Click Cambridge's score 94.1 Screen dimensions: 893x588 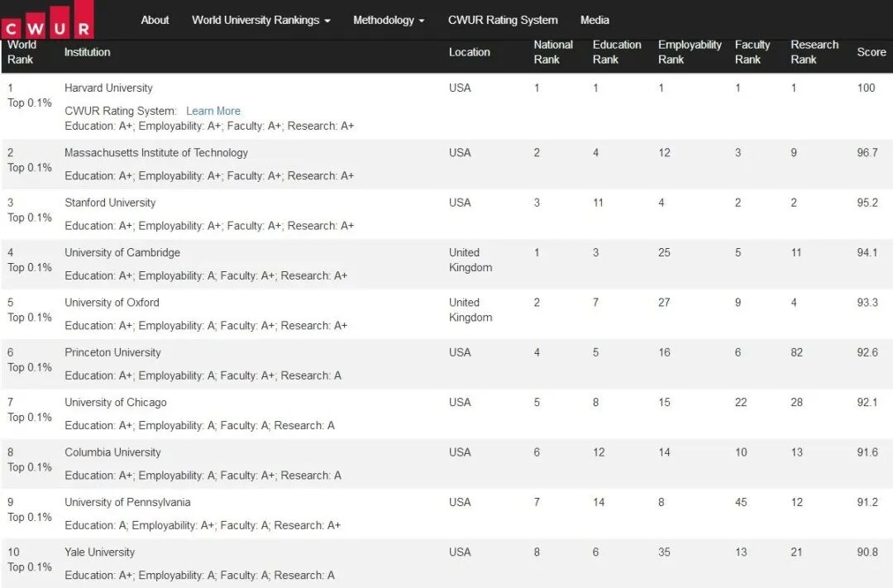(x=867, y=252)
